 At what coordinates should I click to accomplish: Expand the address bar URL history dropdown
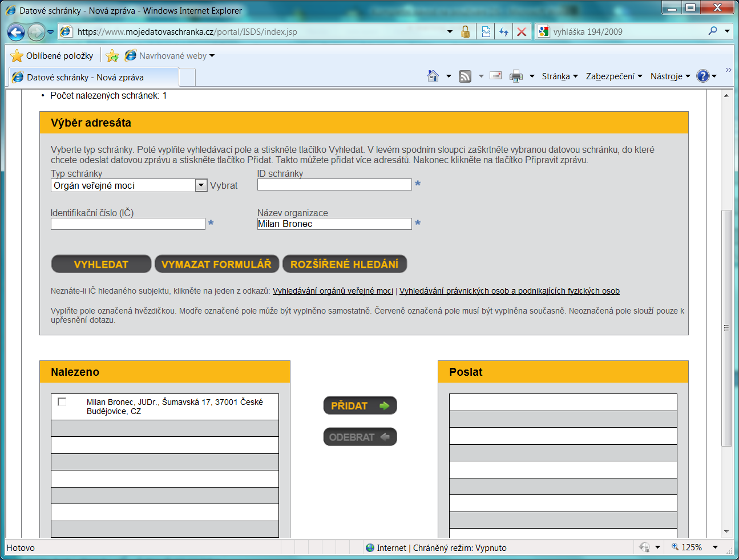450,32
